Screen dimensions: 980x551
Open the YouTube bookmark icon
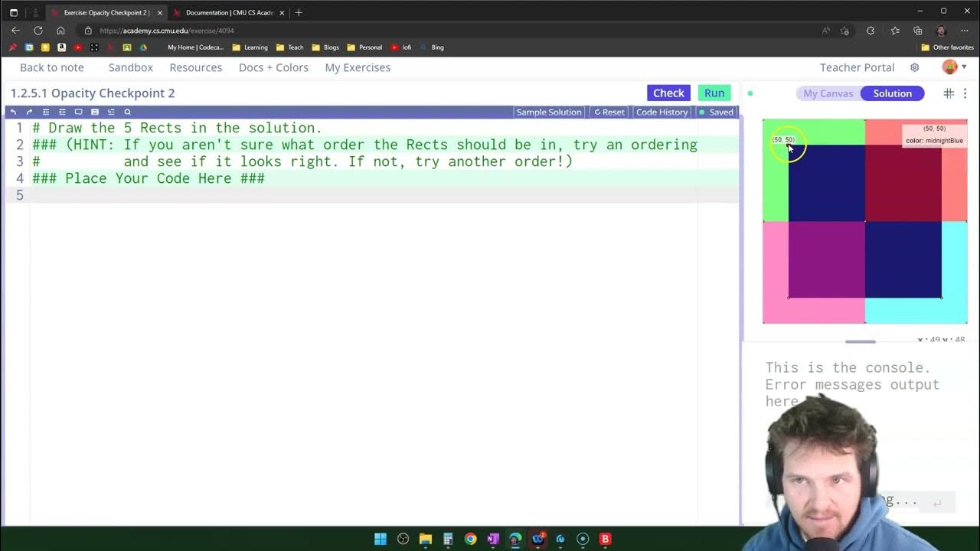[78, 47]
